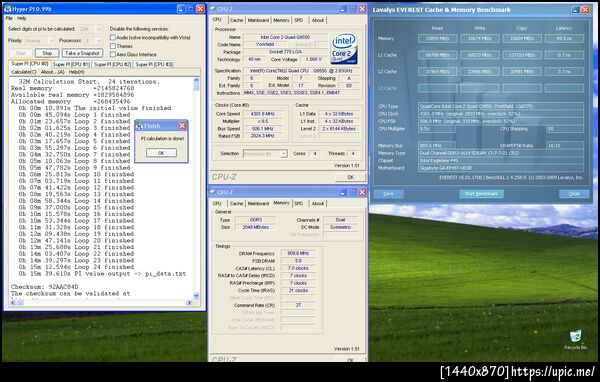
Task: Click the lower CPU-Z window title icon
Action: [x=213, y=192]
